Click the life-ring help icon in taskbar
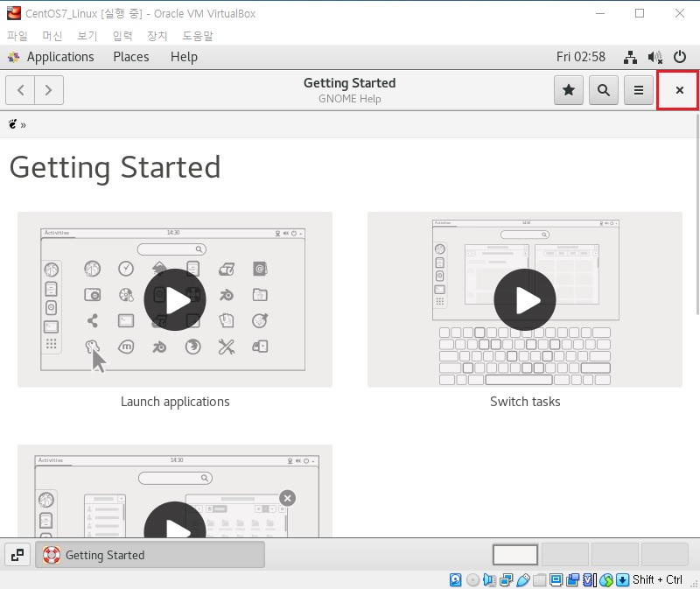Viewport: 700px width, 589px height. point(52,555)
